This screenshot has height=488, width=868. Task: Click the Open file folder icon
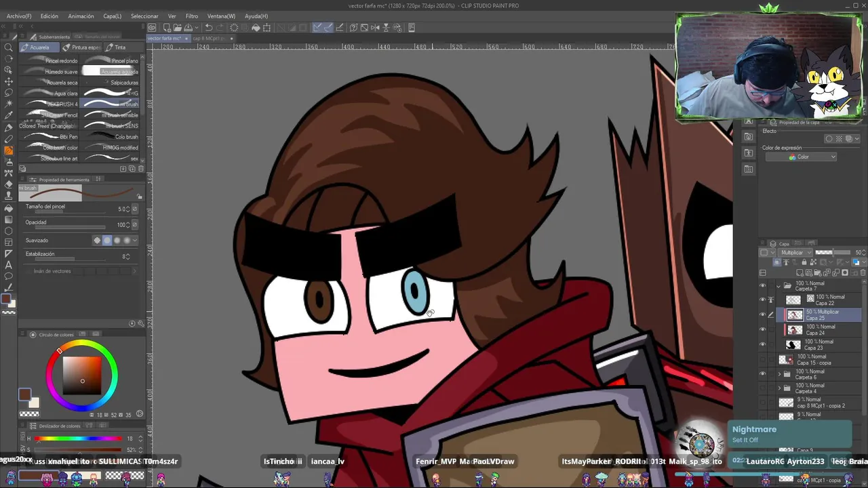coord(177,28)
